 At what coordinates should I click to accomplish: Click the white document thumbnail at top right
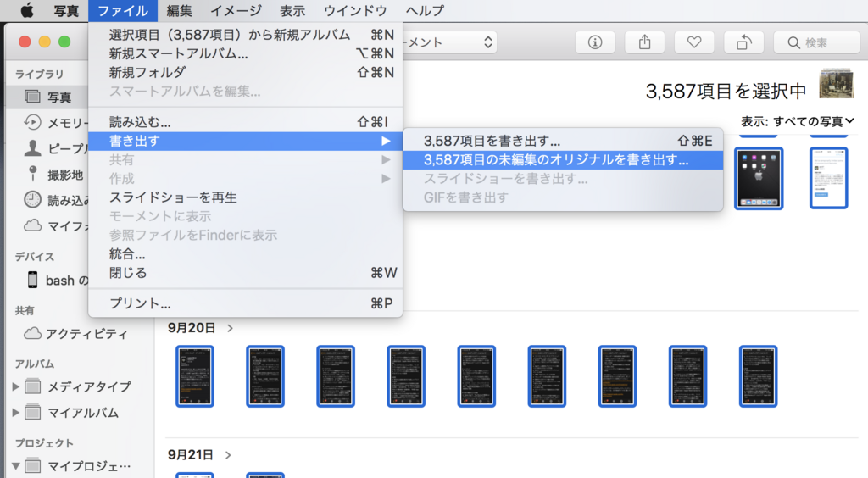[828, 178]
